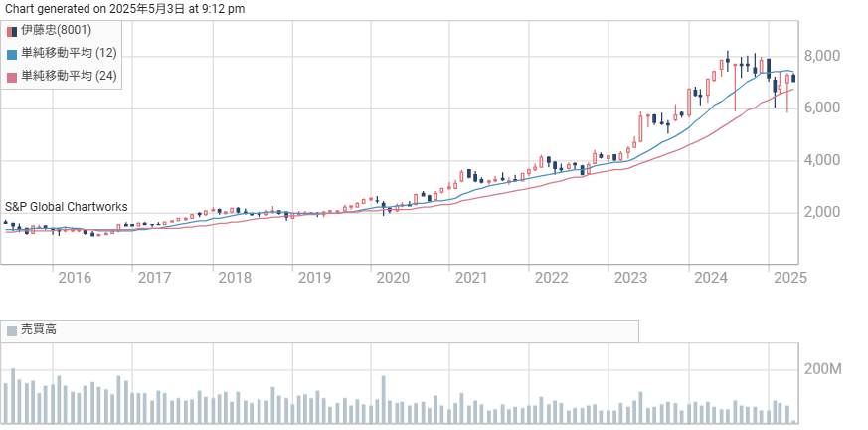Click the 6,000 price axis label

pyautogui.click(x=821, y=108)
